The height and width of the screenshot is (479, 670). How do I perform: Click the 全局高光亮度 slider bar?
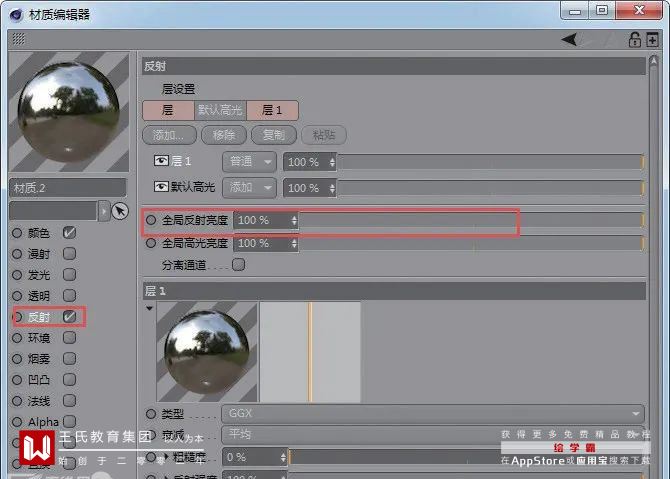pyautogui.click(x=471, y=244)
